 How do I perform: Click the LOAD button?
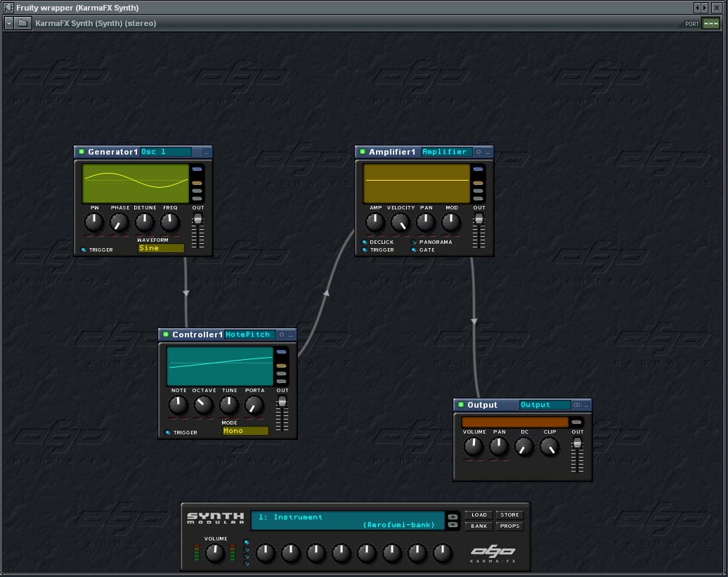(479, 514)
